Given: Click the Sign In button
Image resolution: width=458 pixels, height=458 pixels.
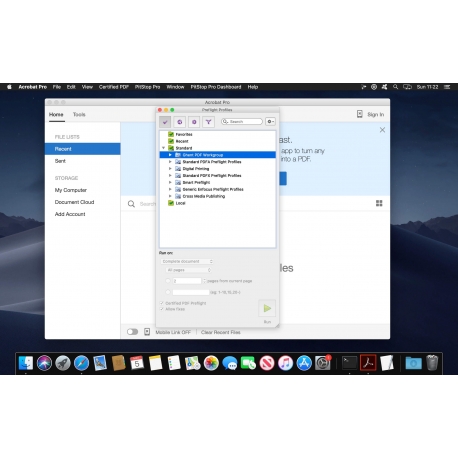Looking at the screenshot, I should point(375,115).
